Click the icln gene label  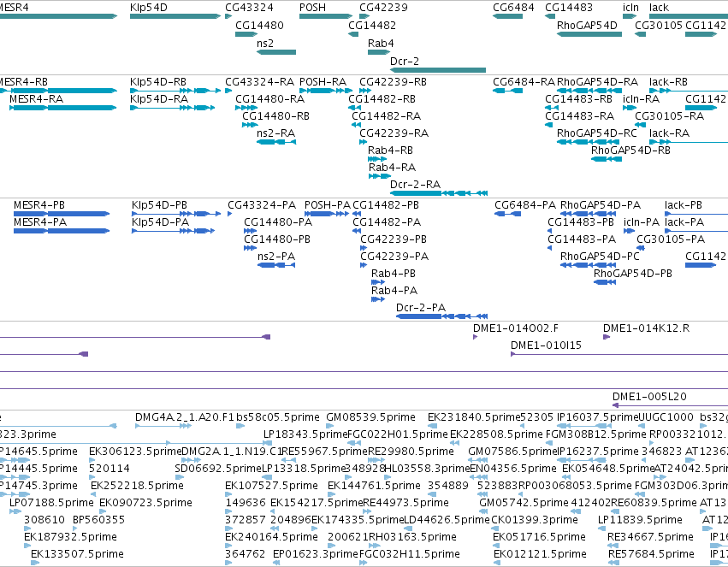pyautogui.click(x=631, y=8)
